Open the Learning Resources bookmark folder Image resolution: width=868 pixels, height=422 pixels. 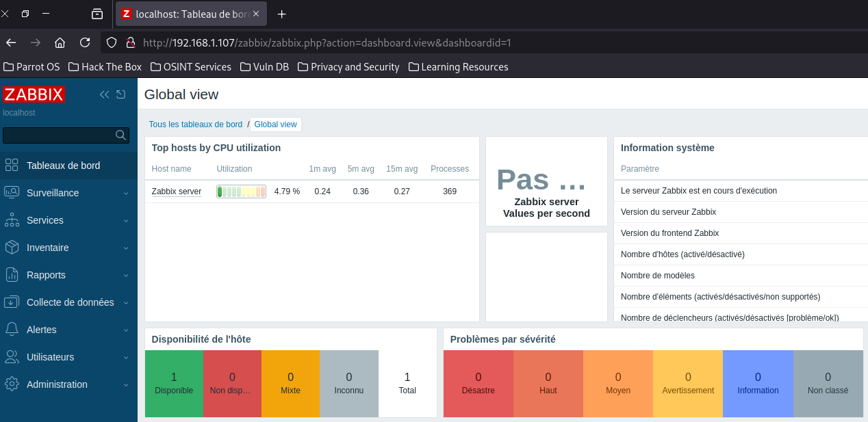[x=458, y=66]
